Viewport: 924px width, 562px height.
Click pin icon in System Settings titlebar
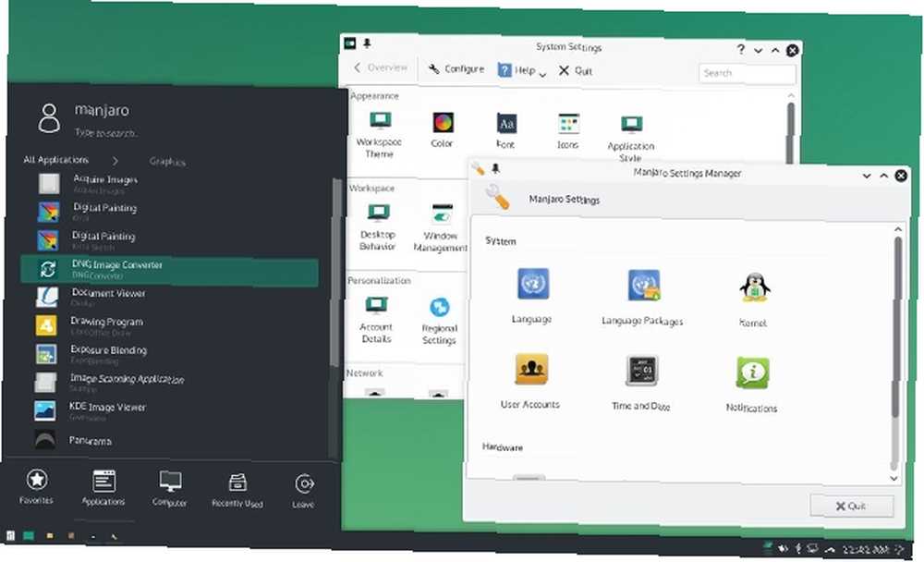click(x=367, y=43)
